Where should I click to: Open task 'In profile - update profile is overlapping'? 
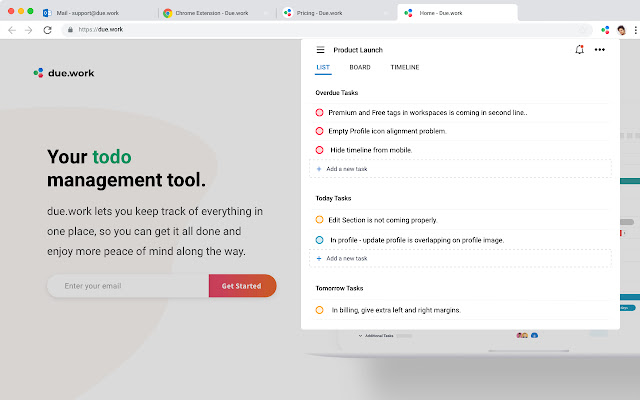[x=417, y=240]
